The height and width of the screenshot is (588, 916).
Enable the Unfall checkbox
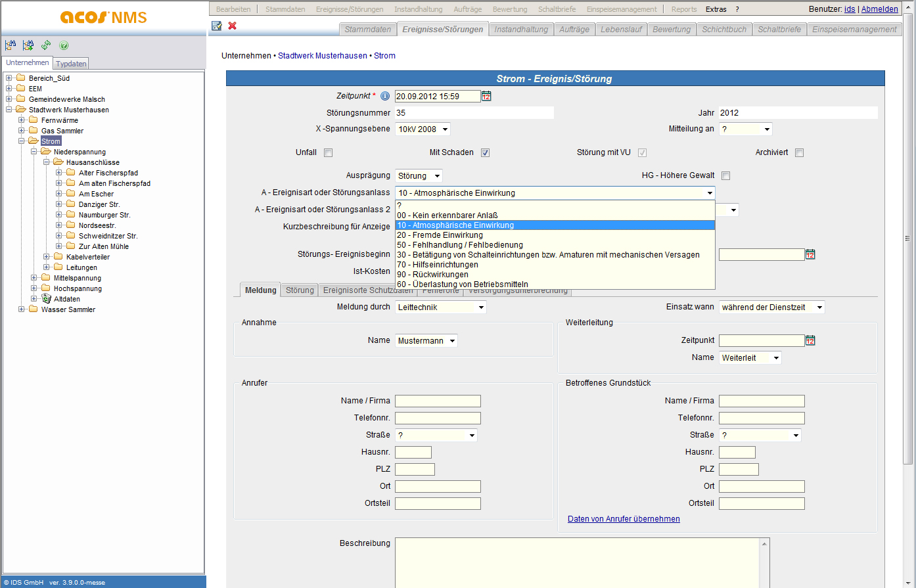coord(329,153)
